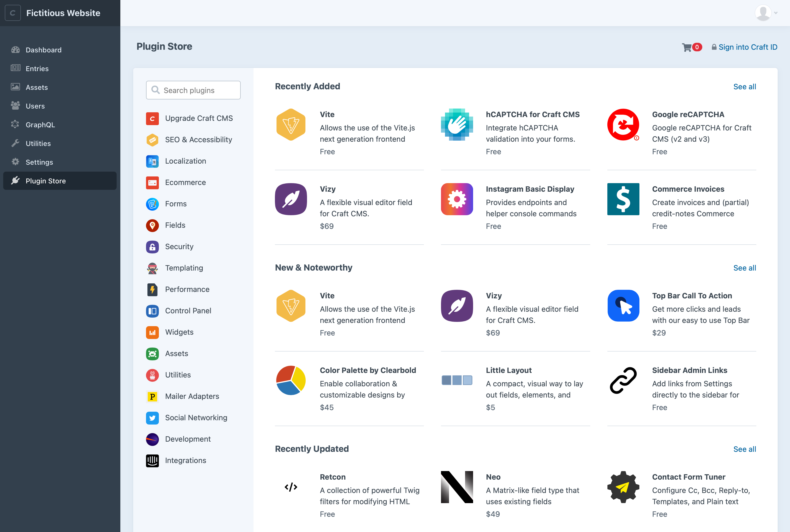The image size is (790, 532).
Task: Expand the Control Panel category
Action: (189, 311)
